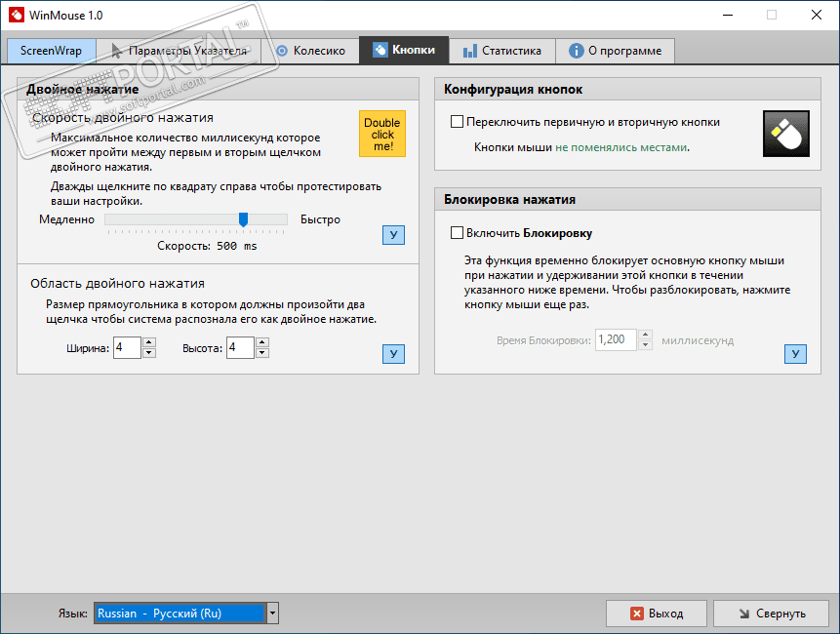
Task: Click the Ширина input field
Action: 127,347
